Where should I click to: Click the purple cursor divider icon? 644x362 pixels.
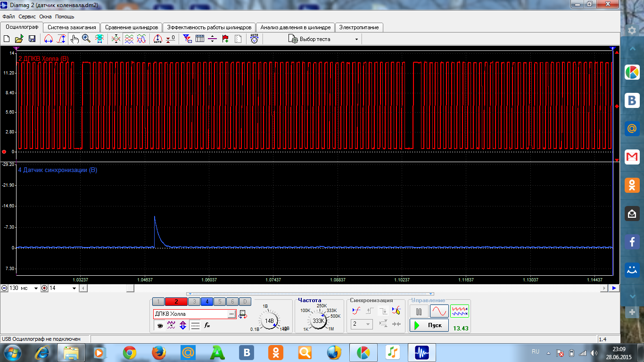click(x=212, y=39)
